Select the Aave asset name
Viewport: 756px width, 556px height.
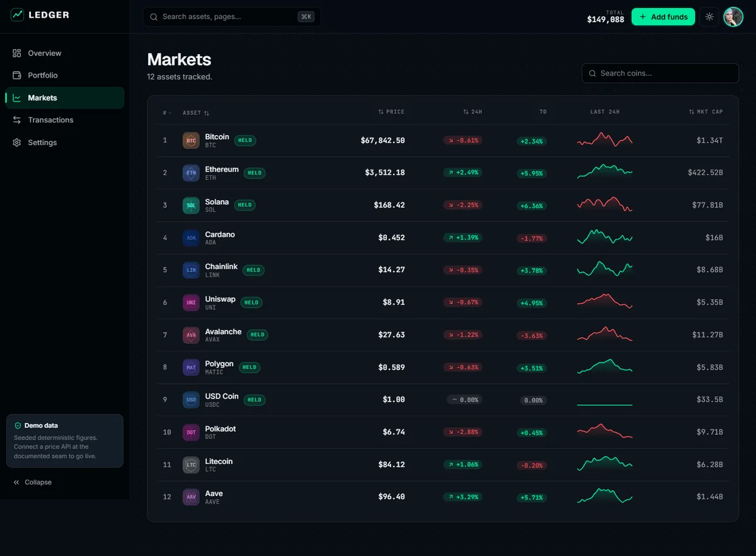(x=214, y=494)
